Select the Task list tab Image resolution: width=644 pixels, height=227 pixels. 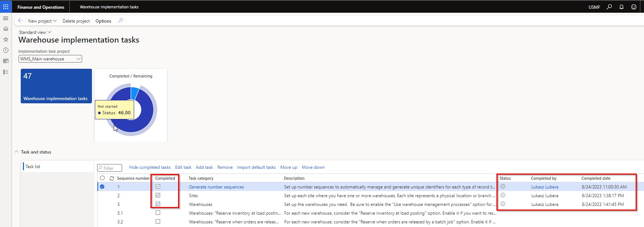point(33,167)
